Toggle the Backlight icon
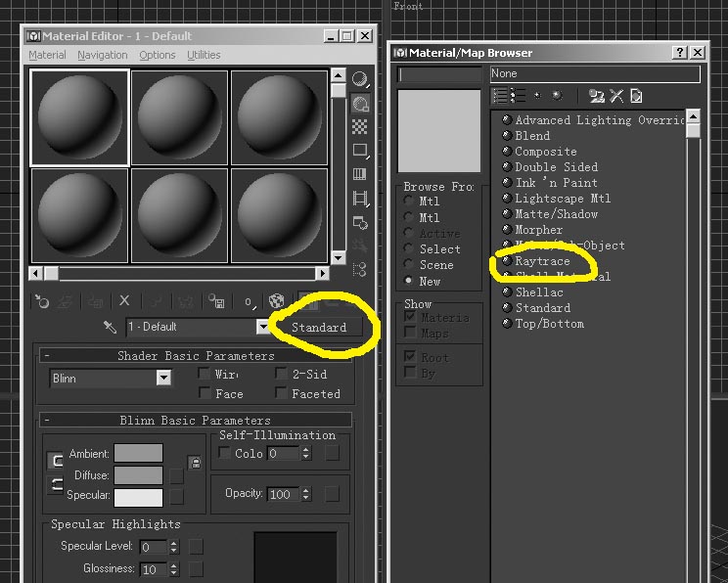 pyautogui.click(x=360, y=103)
